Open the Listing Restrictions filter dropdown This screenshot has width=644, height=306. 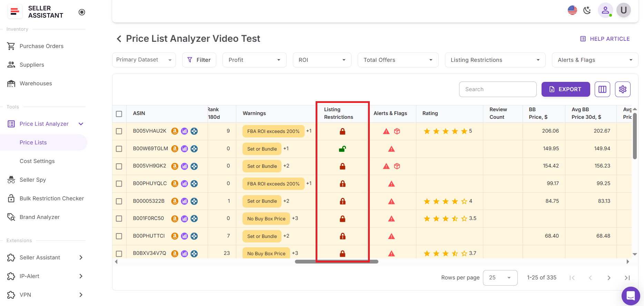(495, 60)
